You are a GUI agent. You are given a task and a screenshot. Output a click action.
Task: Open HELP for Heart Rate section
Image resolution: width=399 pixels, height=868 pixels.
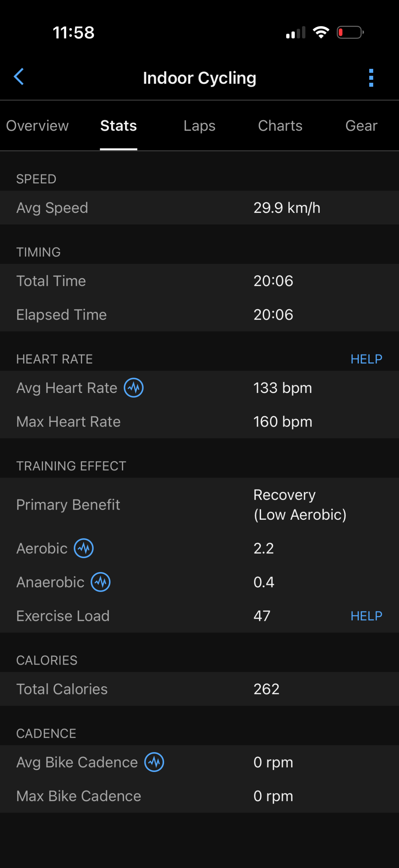click(366, 359)
